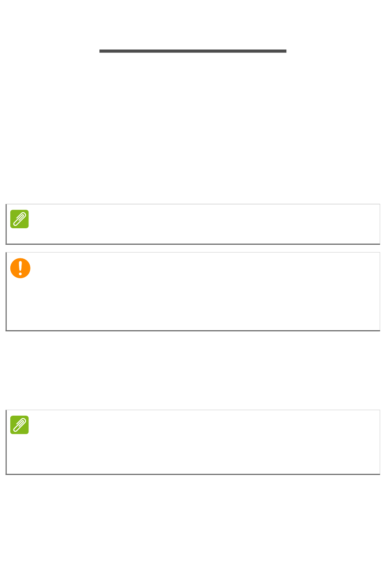Click inside the bottom note callout box
The height and width of the screenshot is (570, 392).
click(193, 442)
